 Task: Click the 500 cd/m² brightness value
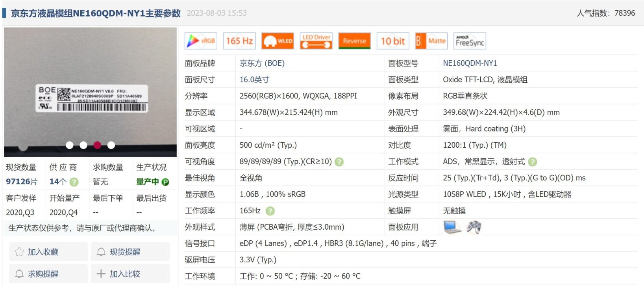(268, 145)
